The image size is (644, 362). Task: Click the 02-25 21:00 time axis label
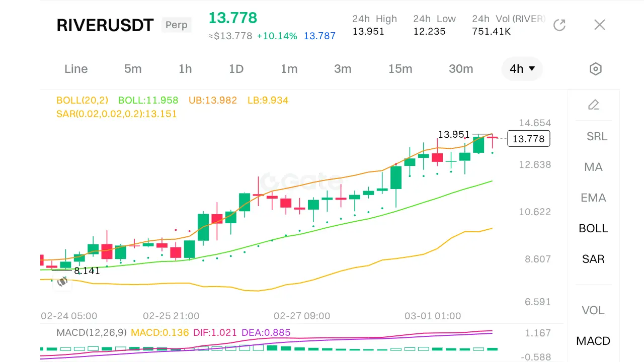pyautogui.click(x=171, y=316)
